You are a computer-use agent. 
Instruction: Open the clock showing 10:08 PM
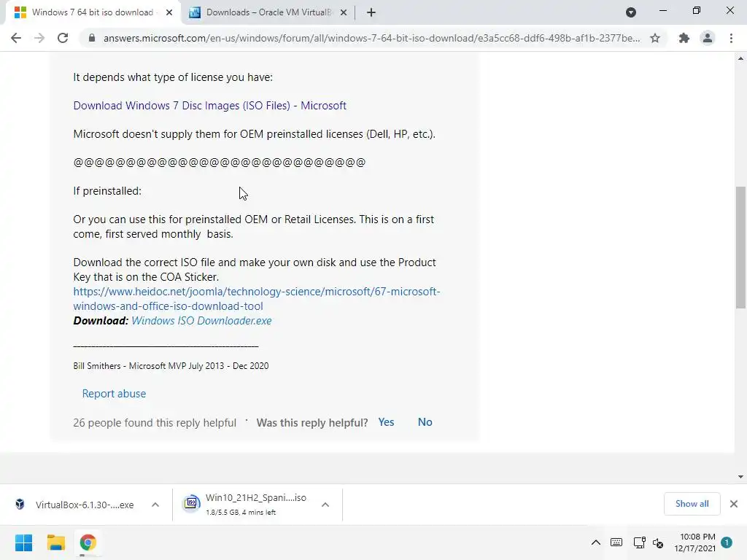[x=695, y=542]
